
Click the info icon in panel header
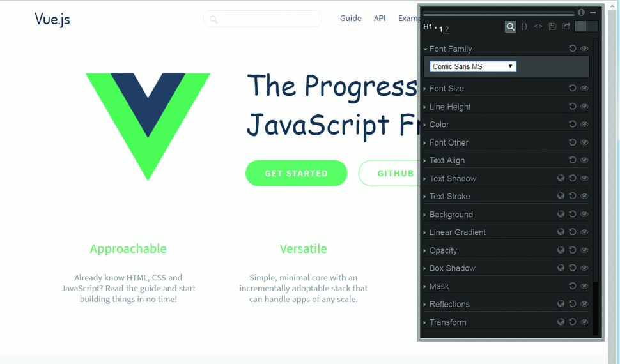581,12
